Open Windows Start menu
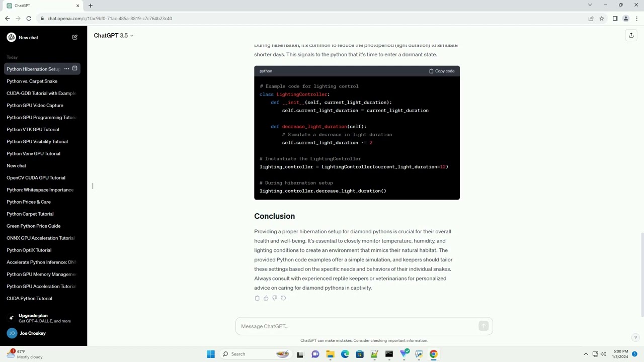The width and height of the screenshot is (644, 362). pos(211,354)
